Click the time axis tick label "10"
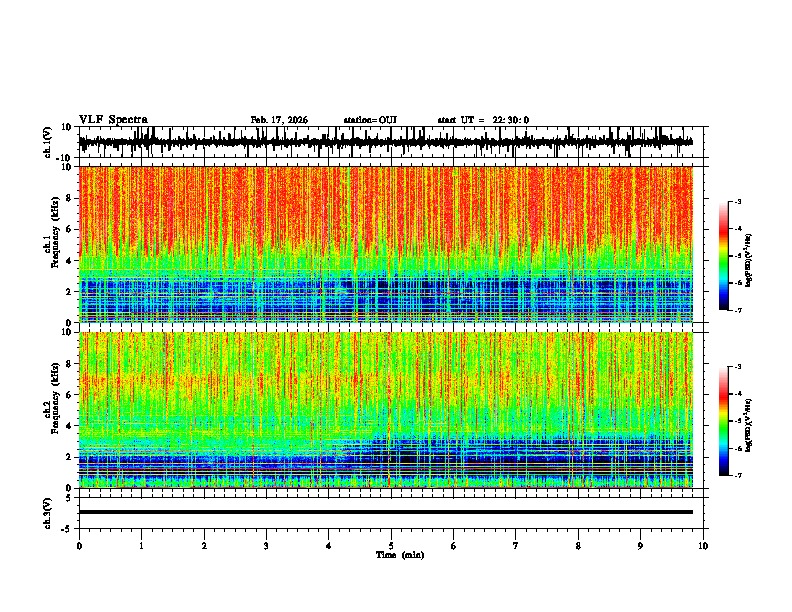Screen dimensions: 792x612 click(x=703, y=546)
